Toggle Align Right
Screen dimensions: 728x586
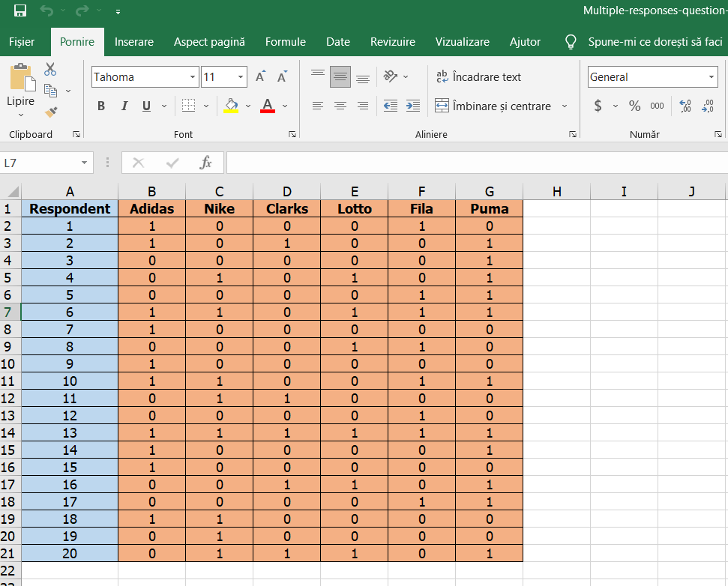pos(363,106)
